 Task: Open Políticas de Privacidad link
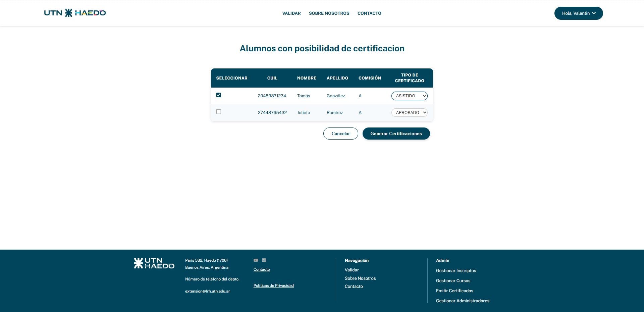point(274,285)
